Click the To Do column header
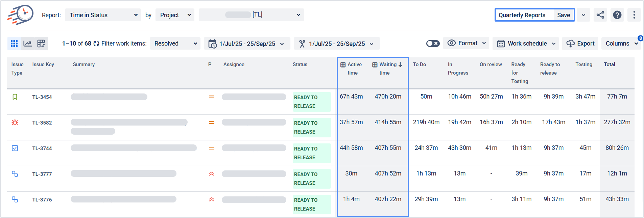 coord(420,64)
